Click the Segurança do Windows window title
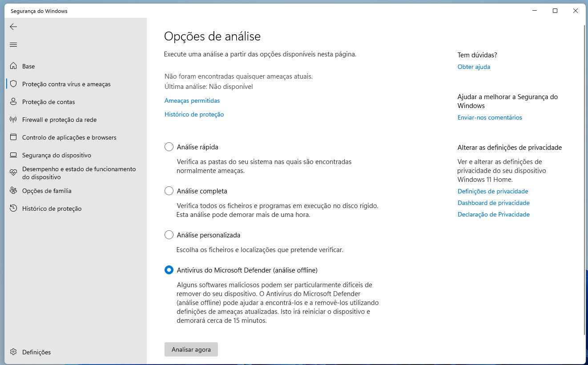 click(x=39, y=11)
